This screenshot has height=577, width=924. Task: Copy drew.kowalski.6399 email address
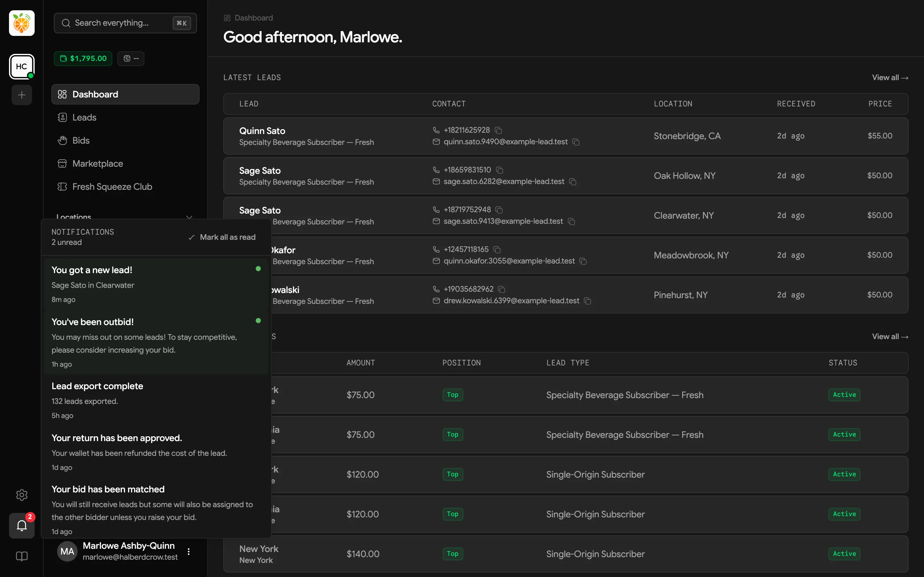click(x=588, y=301)
